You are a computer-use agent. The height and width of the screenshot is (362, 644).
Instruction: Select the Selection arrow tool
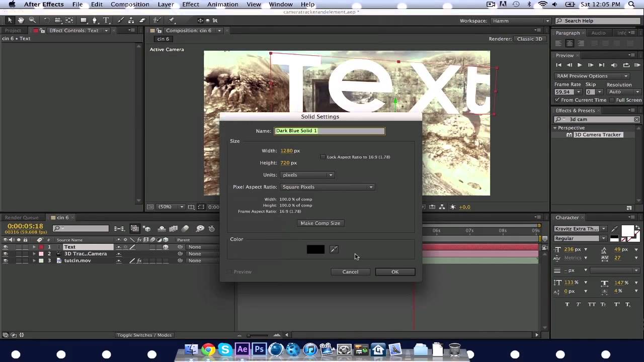pos(10,20)
